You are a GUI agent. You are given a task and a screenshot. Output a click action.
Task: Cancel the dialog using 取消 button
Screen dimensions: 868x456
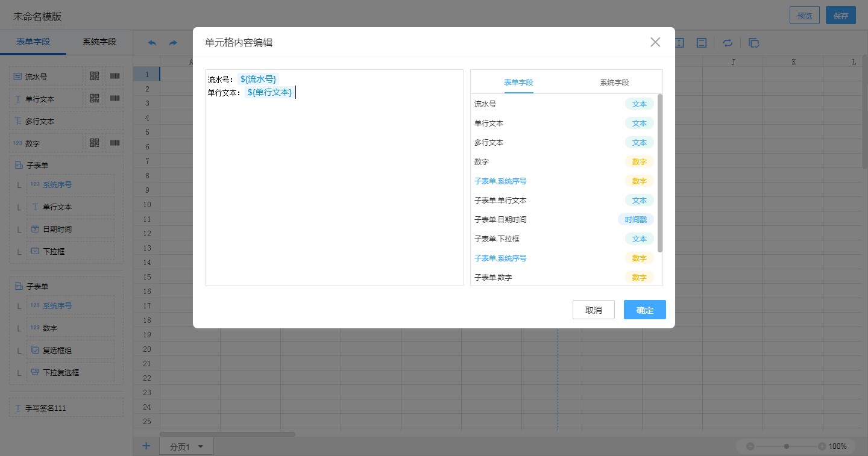coord(593,310)
